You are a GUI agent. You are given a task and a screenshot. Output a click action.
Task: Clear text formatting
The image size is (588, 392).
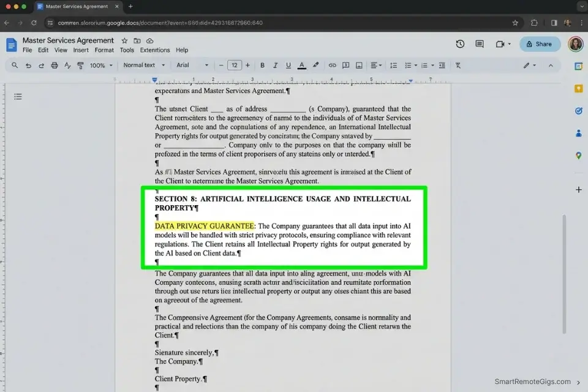pyautogui.click(x=458, y=66)
